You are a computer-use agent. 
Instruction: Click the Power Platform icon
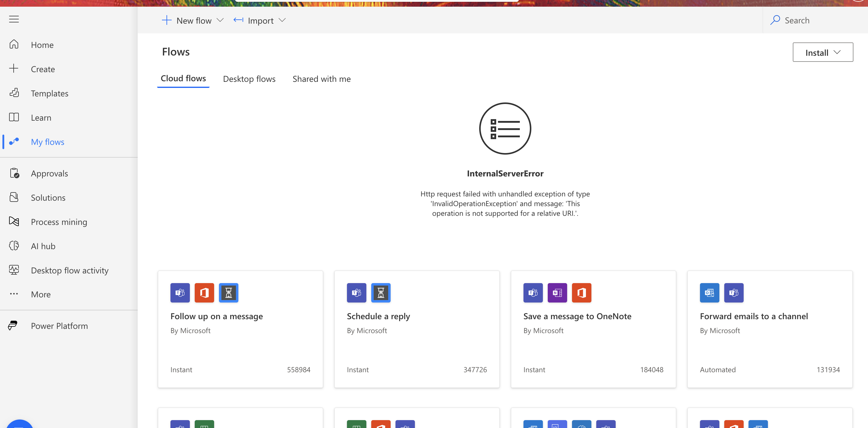[x=13, y=326]
